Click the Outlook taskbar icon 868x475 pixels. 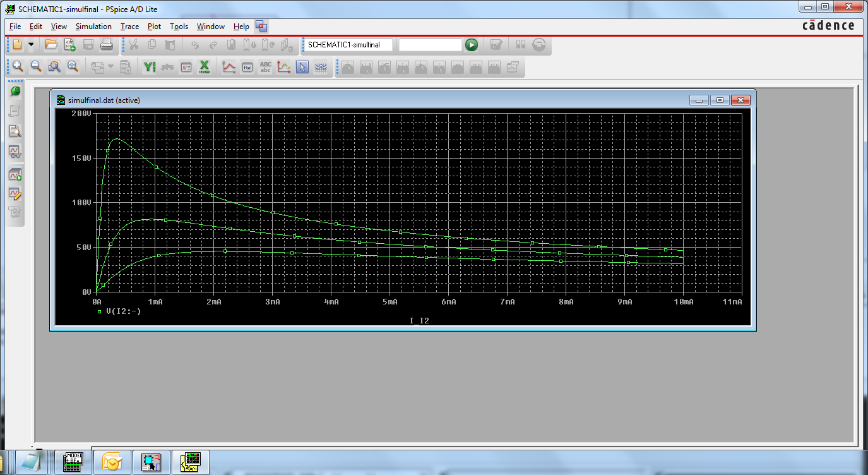click(x=112, y=462)
